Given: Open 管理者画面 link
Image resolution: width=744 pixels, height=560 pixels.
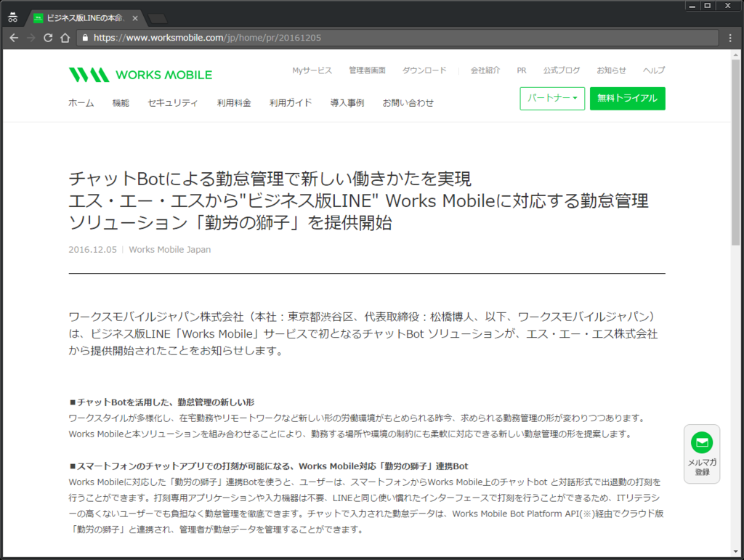Looking at the screenshot, I should click(367, 70).
